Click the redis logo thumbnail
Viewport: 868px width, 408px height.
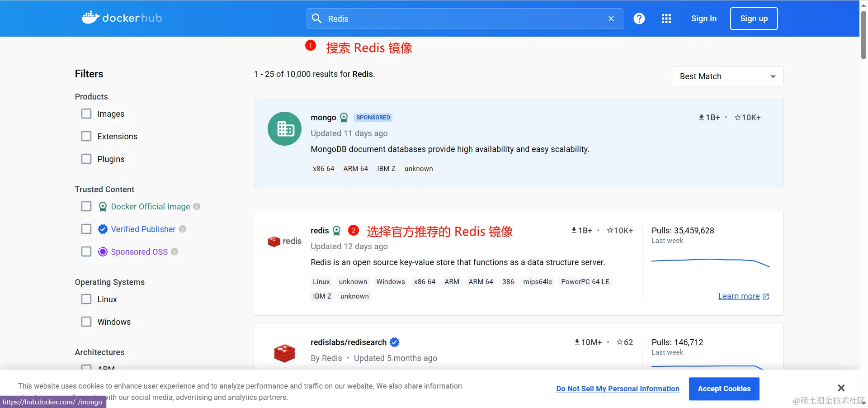285,242
